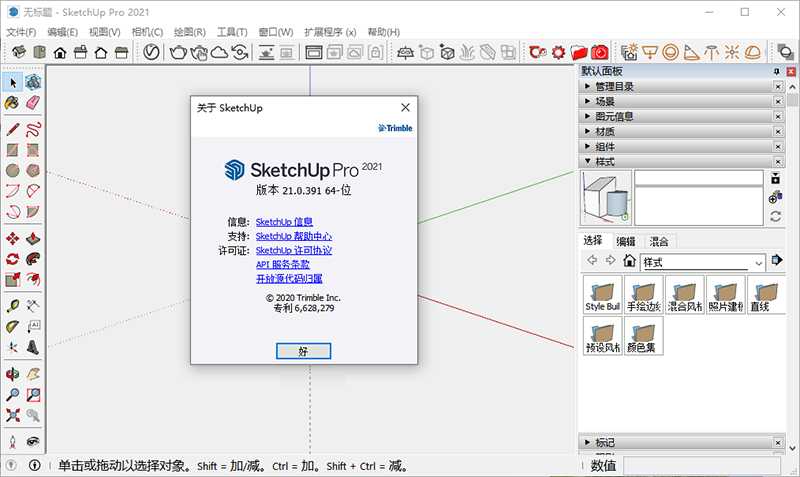Click the red folder toolbar icon
Viewport: 800px width, 477px height.
(579, 52)
